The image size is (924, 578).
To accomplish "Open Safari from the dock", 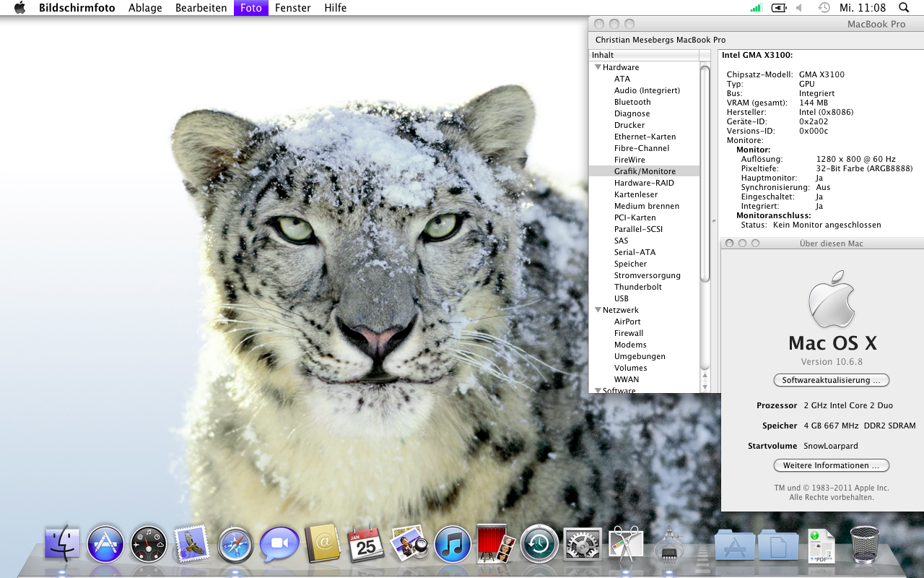I will tap(236, 544).
